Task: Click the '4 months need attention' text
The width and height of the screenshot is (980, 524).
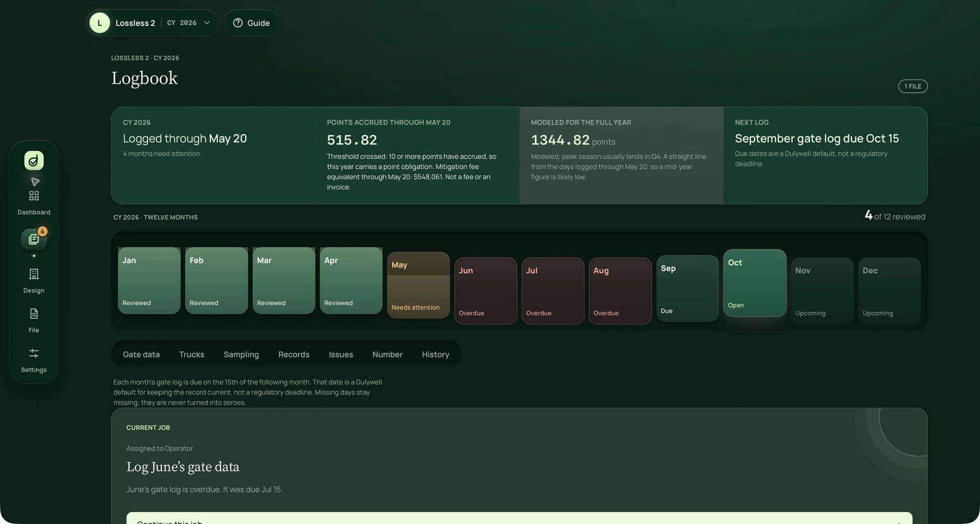Action: click(x=161, y=154)
